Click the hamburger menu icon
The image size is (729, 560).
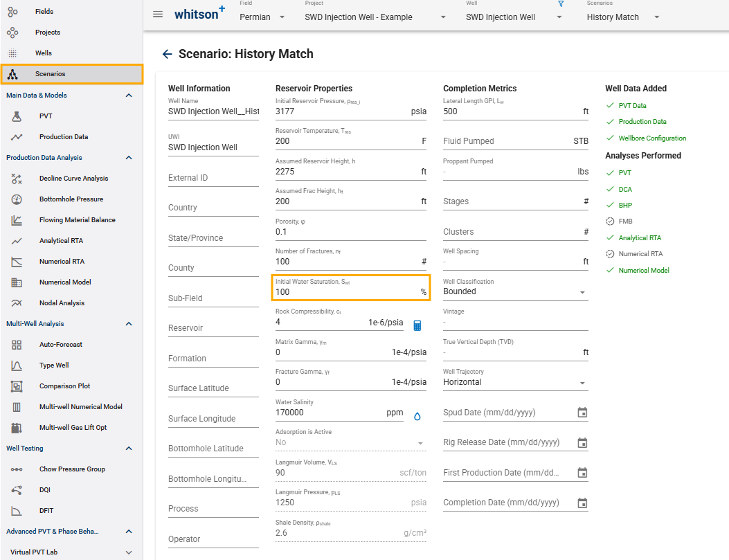pos(158,15)
